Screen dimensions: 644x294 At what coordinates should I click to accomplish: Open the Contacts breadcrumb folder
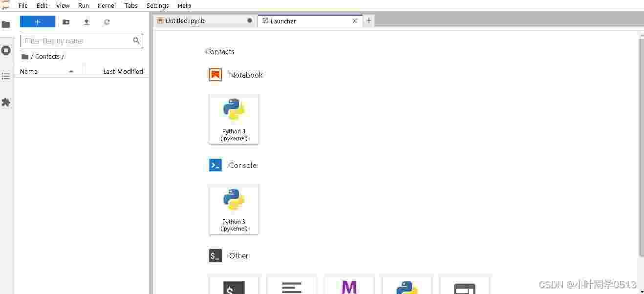pos(47,57)
